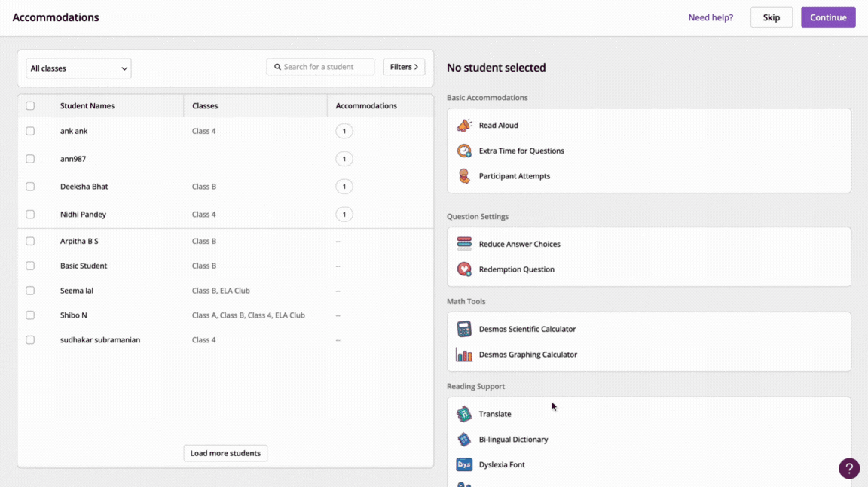Check the box for ann987

(30, 159)
